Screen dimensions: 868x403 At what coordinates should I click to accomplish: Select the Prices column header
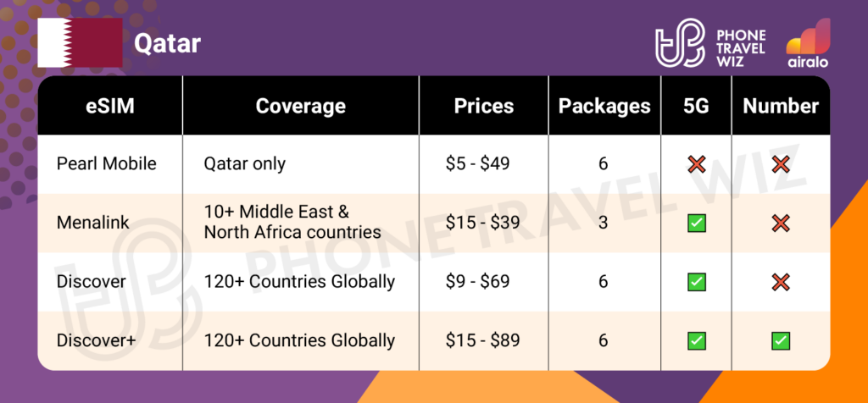click(x=483, y=107)
